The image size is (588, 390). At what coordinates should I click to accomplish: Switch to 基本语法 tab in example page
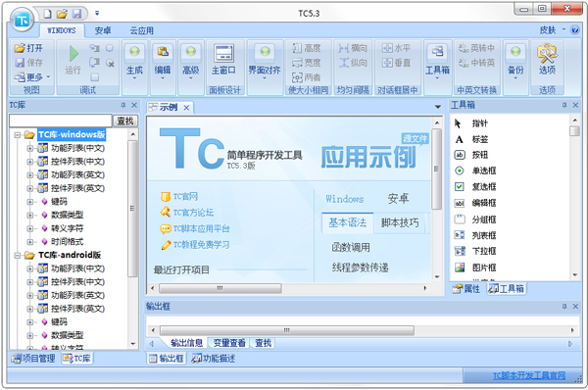[348, 222]
